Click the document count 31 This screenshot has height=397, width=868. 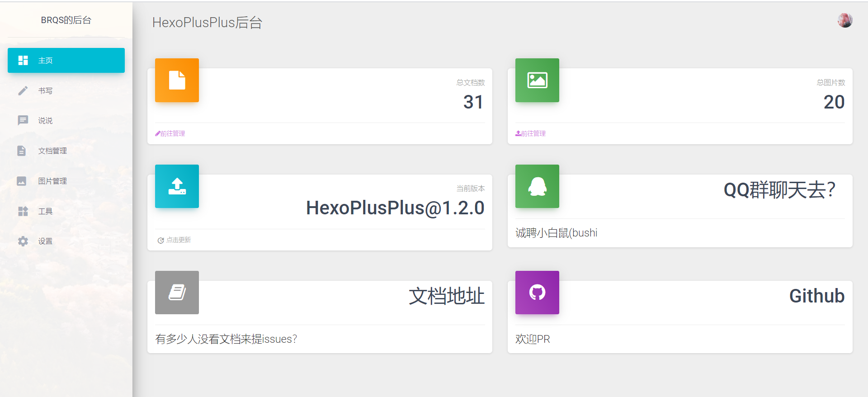coord(473,102)
